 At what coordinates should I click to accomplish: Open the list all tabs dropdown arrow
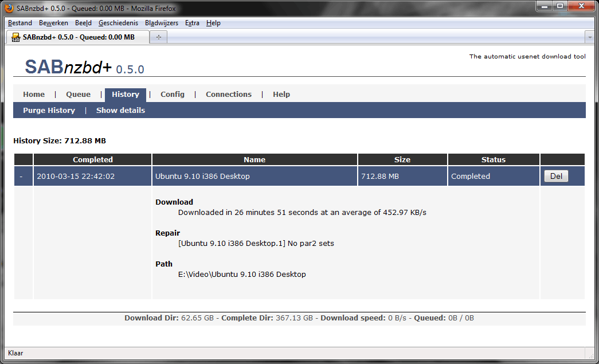tap(590, 37)
